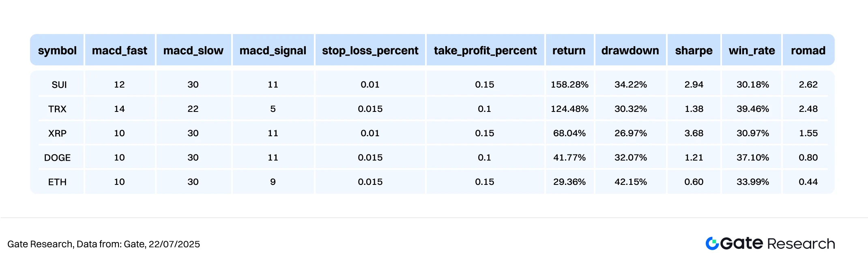Click the win_rate column header
This screenshot has height=270, width=868.
pos(752,50)
